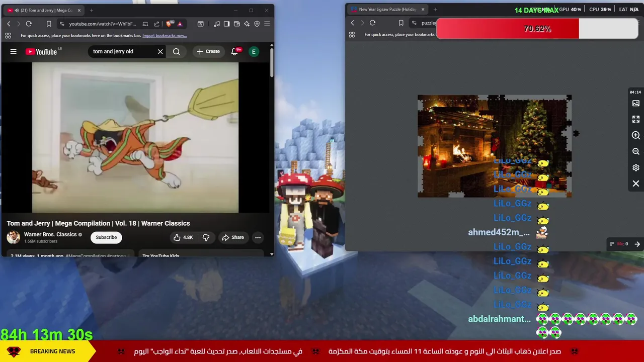Image resolution: width=644 pixels, height=362 pixels.
Task: Focus the youtube.com address bar
Action: 103,24
